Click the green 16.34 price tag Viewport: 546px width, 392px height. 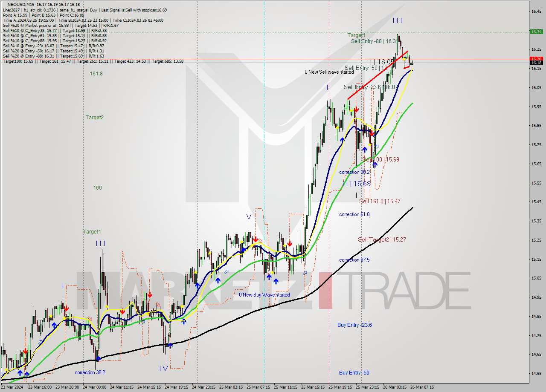pyautogui.click(x=536, y=32)
